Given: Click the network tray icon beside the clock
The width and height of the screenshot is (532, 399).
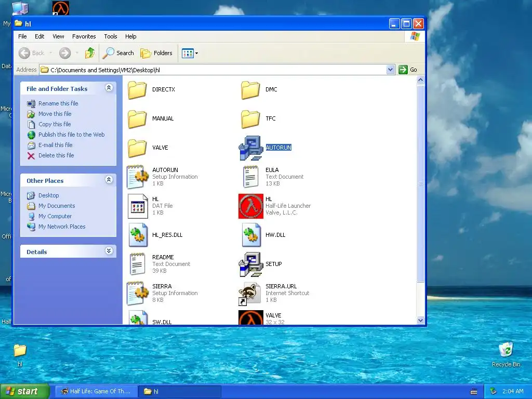Looking at the screenshot, I should [x=494, y=392].
